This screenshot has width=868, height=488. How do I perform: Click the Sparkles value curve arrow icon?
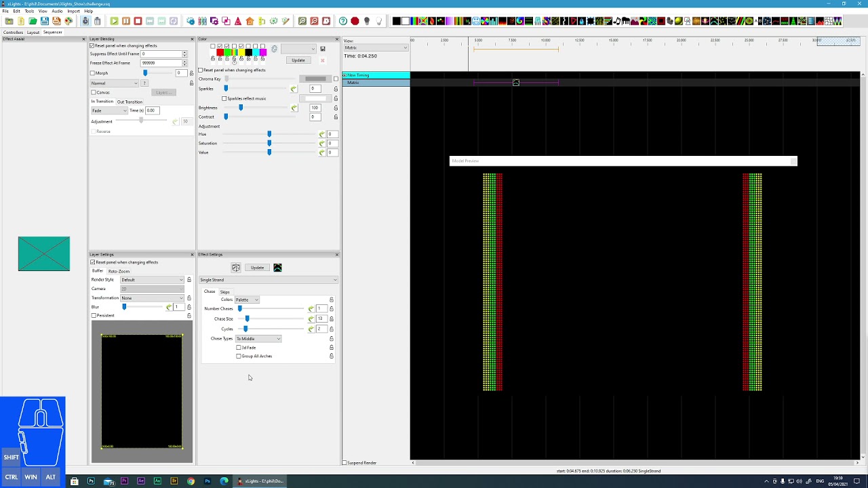[x=294, y=89]
